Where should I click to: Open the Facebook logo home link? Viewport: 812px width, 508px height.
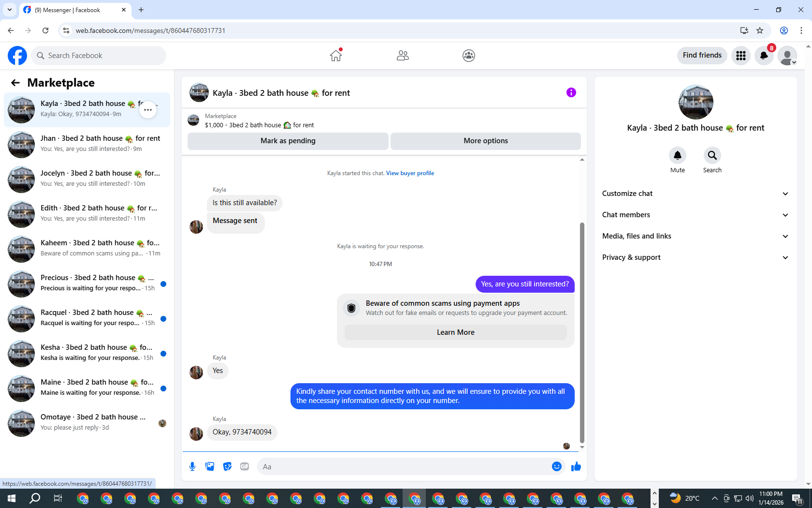coord(17,56)
